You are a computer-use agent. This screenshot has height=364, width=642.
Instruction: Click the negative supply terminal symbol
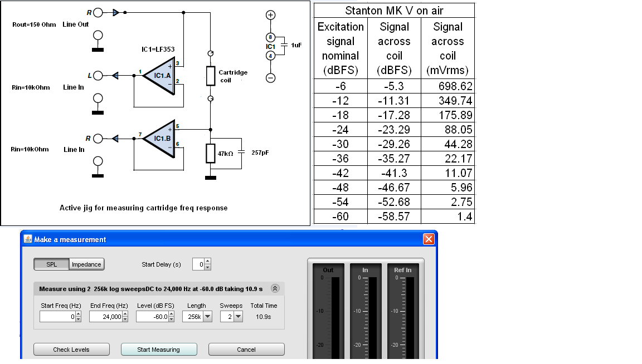pyautogui.click(x=270, y=78)
